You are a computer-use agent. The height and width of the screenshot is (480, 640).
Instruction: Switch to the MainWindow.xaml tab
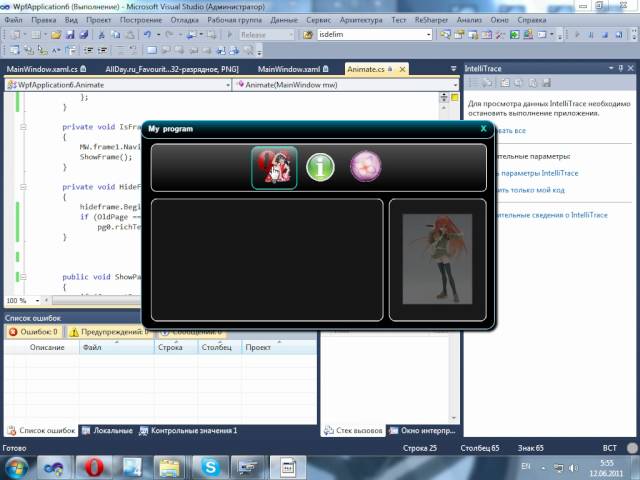[293, 69]
